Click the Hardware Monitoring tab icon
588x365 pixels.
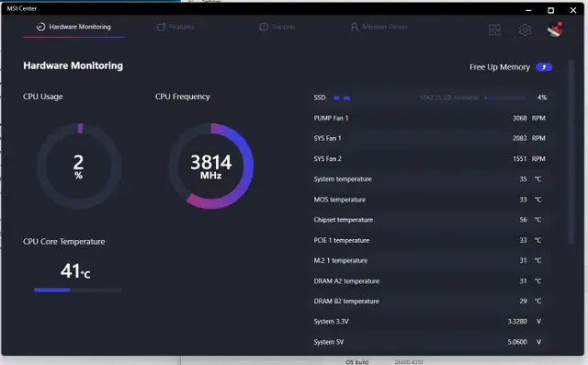coord(40,27)
